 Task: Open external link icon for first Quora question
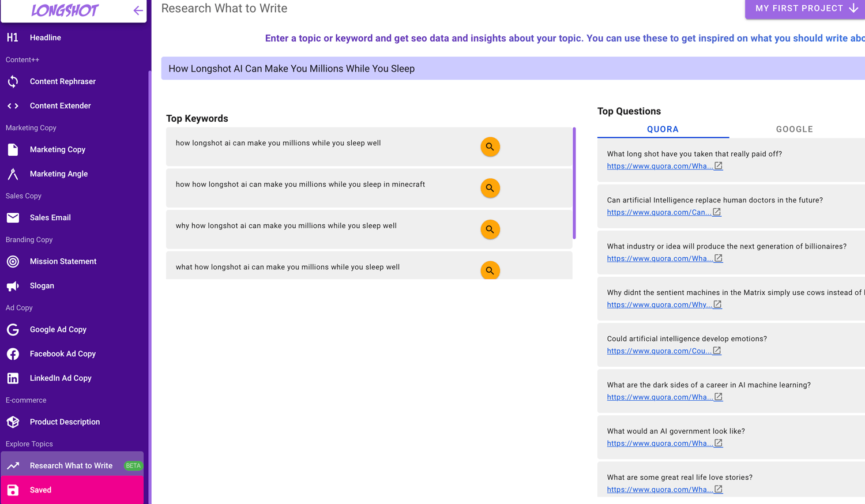718,166
